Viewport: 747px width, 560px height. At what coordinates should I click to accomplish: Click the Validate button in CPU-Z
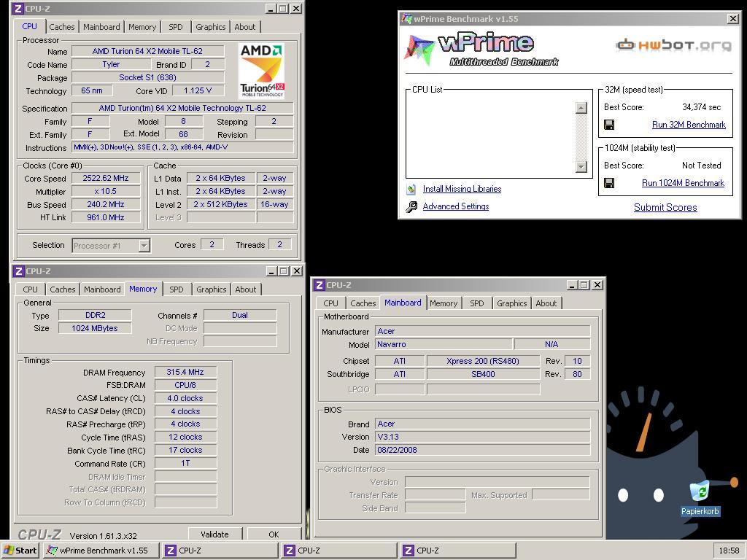click(x=215, y=534)
